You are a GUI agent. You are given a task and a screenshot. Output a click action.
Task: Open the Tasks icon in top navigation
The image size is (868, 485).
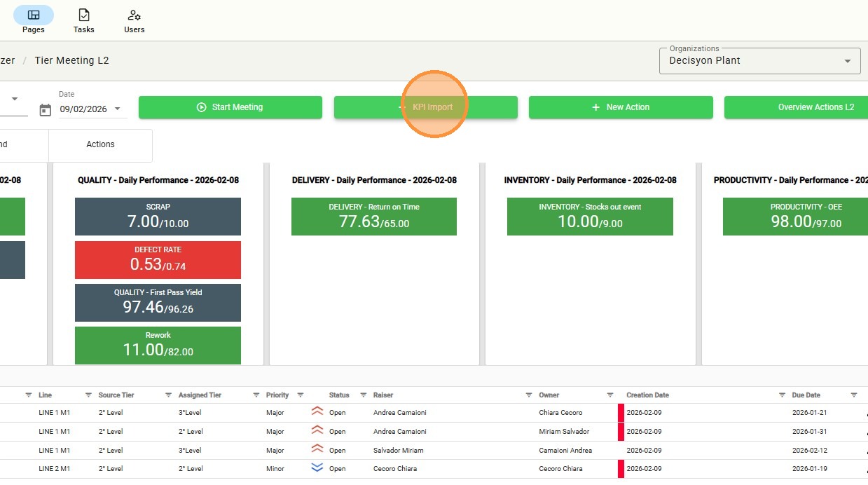(x=83, y=15)
